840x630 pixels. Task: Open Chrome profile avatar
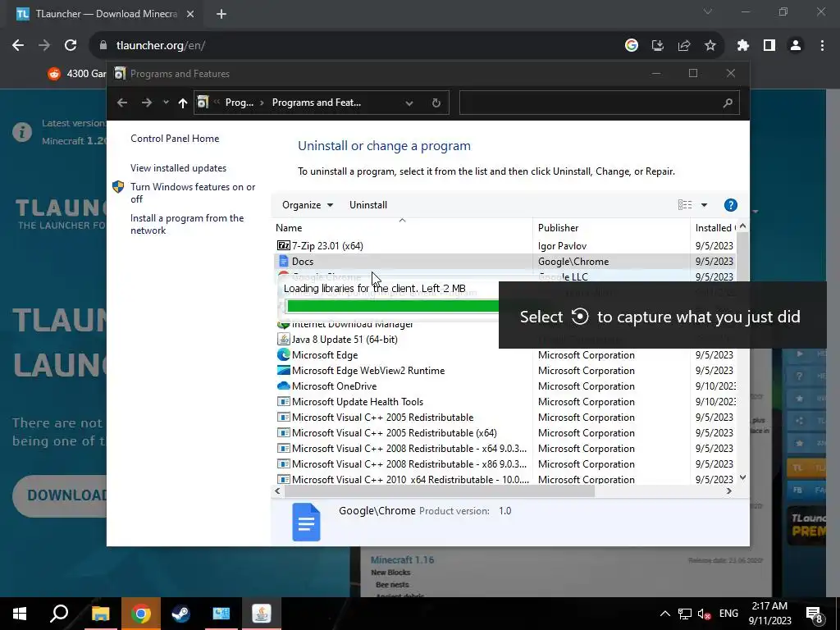(796, 46)
